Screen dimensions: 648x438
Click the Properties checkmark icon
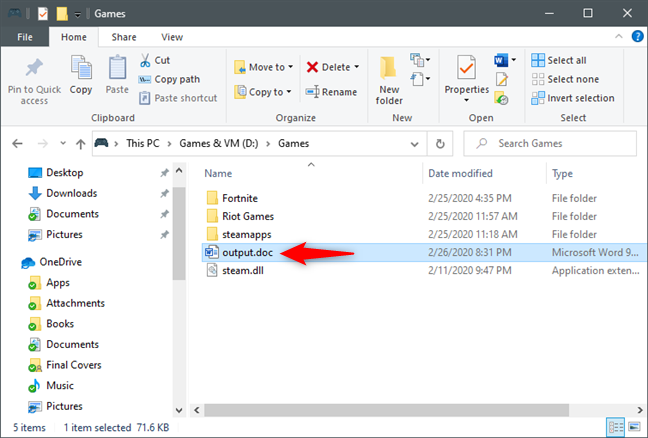click(466, 67)
